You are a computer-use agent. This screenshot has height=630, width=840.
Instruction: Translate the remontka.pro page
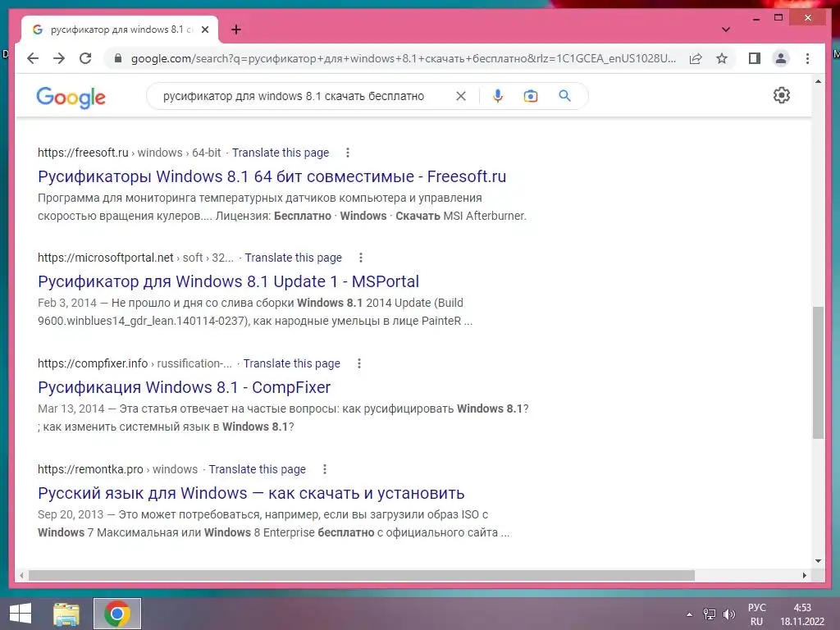tap(257, 469)
